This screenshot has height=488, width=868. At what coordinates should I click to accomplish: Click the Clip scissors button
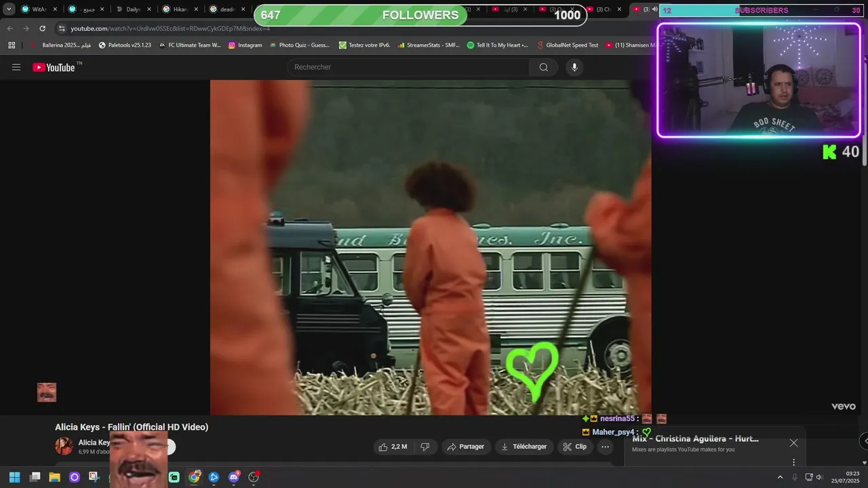574,447
